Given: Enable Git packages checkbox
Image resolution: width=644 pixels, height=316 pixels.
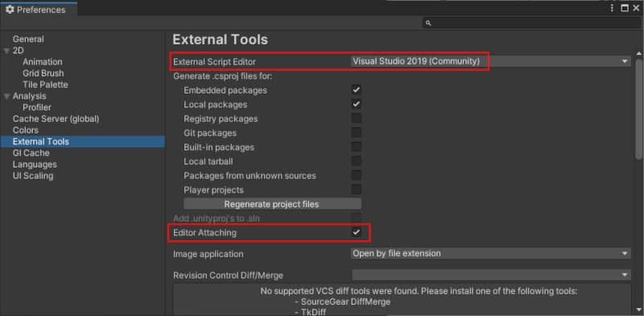Looking at the screenshot, I should pos(356,133).
